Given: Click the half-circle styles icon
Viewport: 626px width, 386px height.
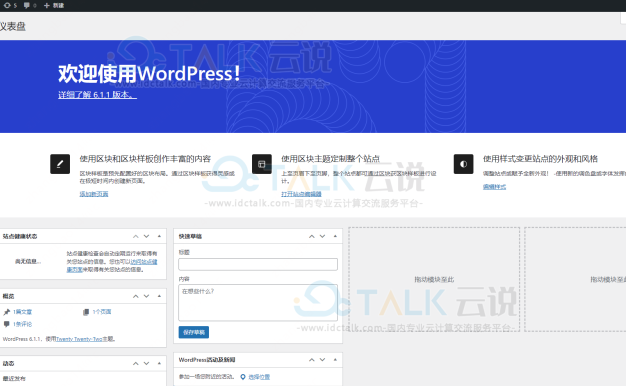Looking at the screenshot, I should coord(464,164).
